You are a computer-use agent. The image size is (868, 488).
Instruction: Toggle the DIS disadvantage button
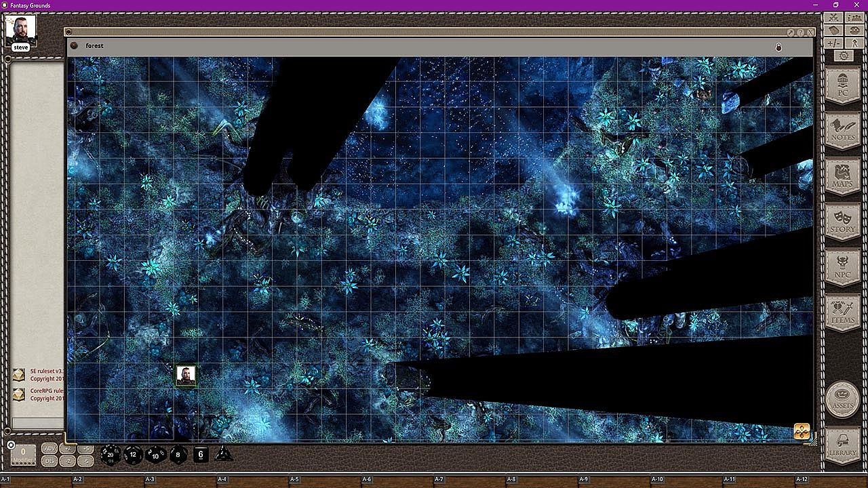point(50,461)
